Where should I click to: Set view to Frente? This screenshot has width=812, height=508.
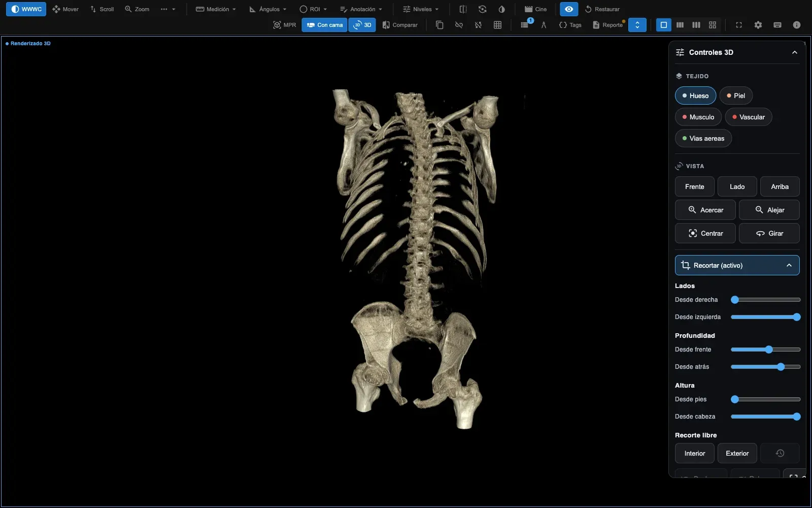695,186
